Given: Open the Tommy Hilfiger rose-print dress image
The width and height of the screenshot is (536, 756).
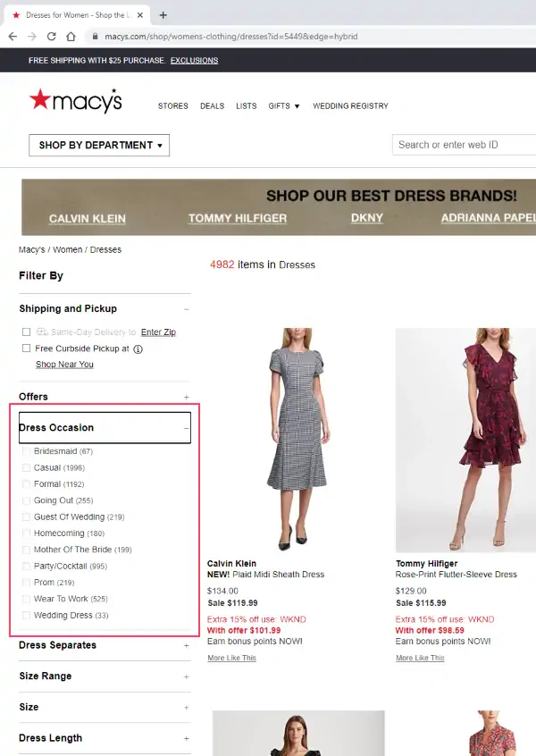Looking at the screenshot, I should click(465, 440).
